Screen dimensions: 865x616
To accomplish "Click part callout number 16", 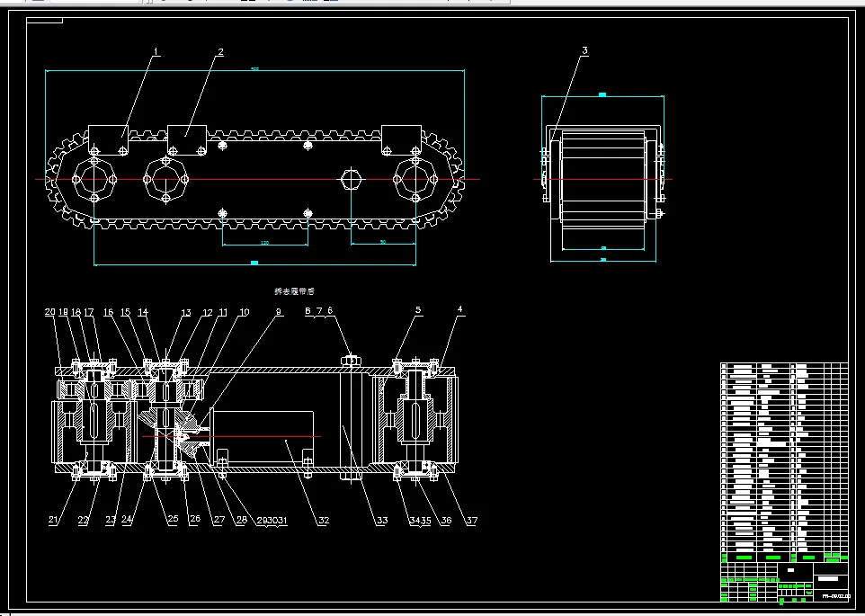I will click(109, 312).
